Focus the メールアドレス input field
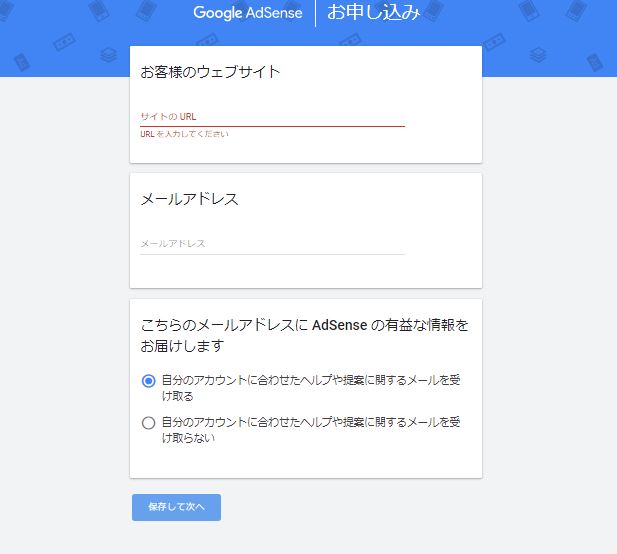The image size is (617, 554). point(272,244)
